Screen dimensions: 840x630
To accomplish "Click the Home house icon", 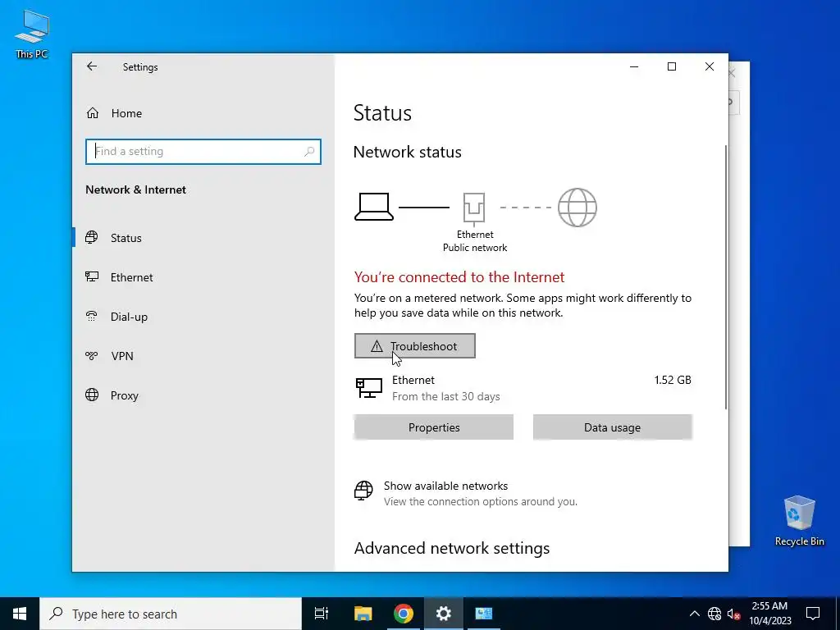I will click(x=92, y=113).
